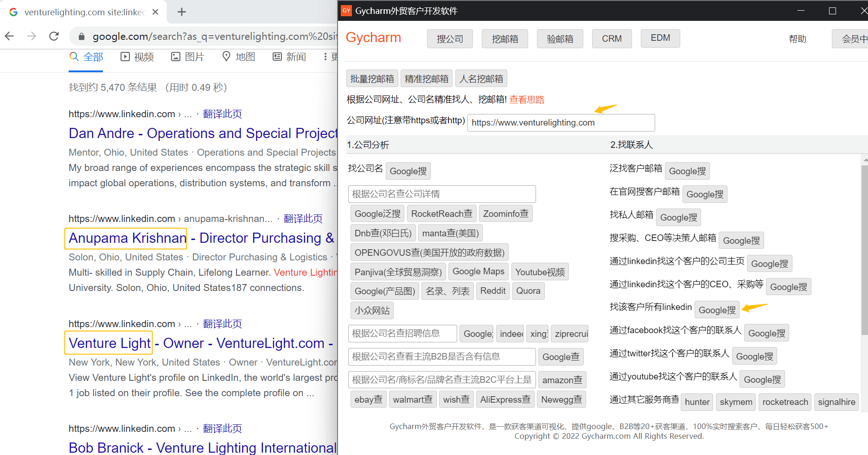Click the RocketReach查 button

(x=441, y=214)
